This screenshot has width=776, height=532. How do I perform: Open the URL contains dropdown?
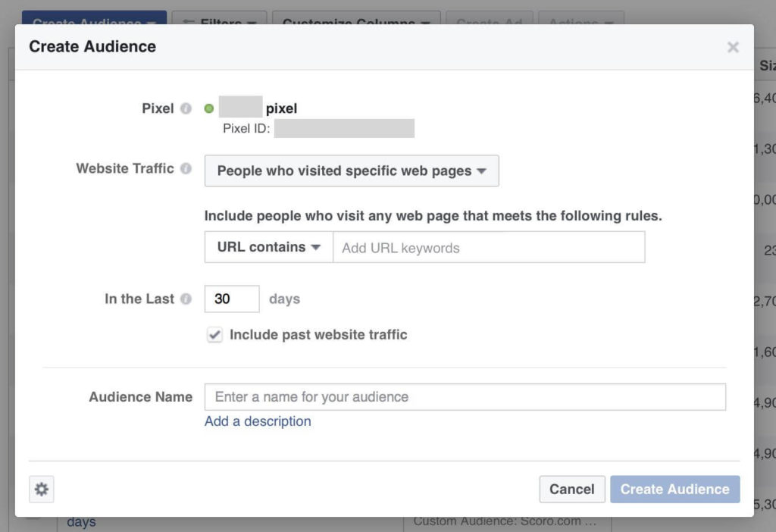[x=268, y=247]
